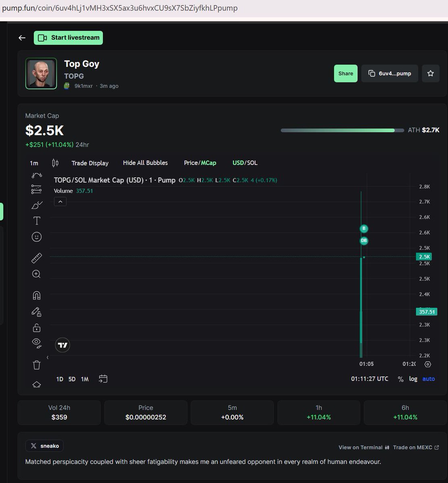
Task: Open the emoji sticker tool
Action: point(37,237)
